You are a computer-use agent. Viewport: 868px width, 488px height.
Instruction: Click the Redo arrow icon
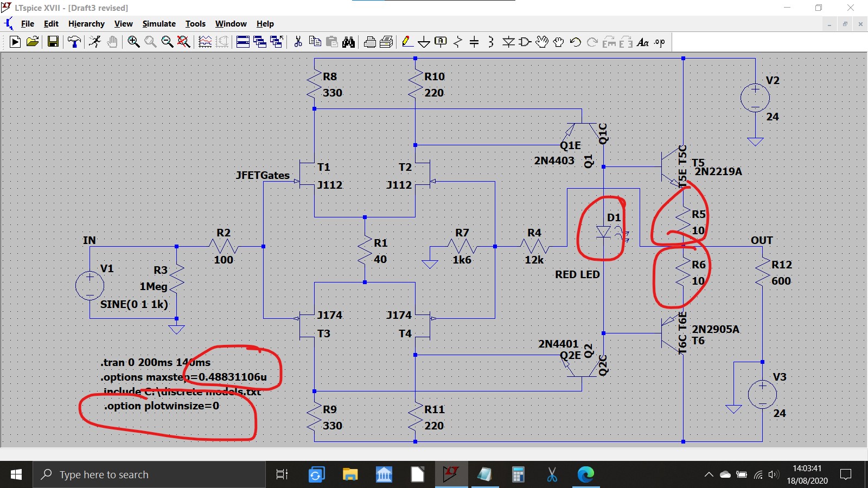(x=592, y=42)
